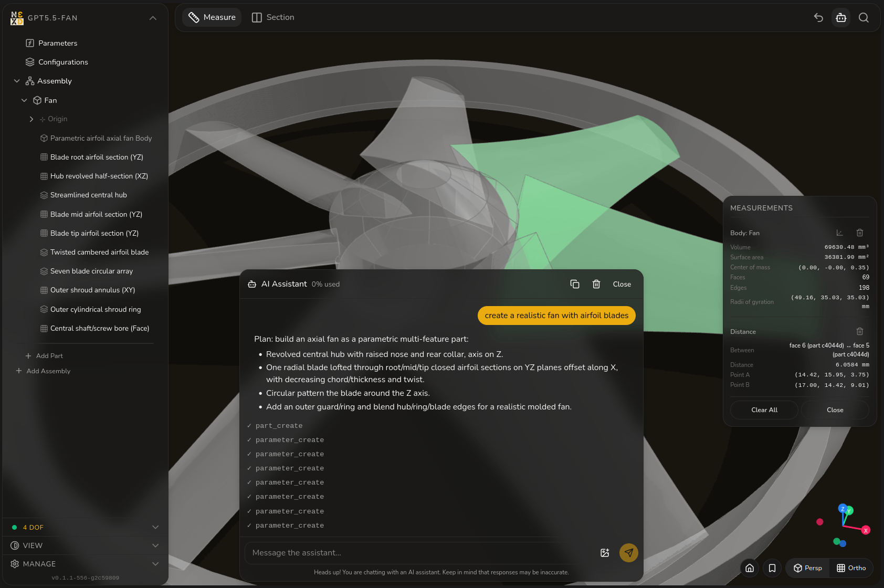The height and width of the screenshot is (588, 884).
Task: Open search with magnifier icon
Action: 864,18
